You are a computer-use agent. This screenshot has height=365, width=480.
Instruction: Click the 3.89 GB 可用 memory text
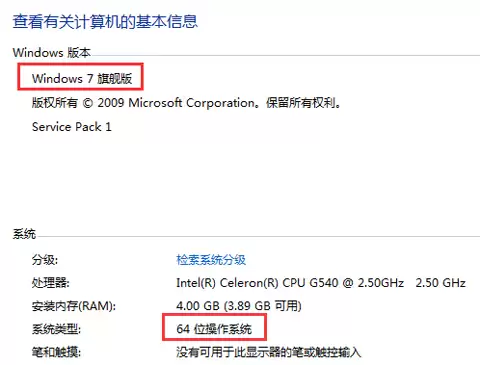click(x=263, y=306)
